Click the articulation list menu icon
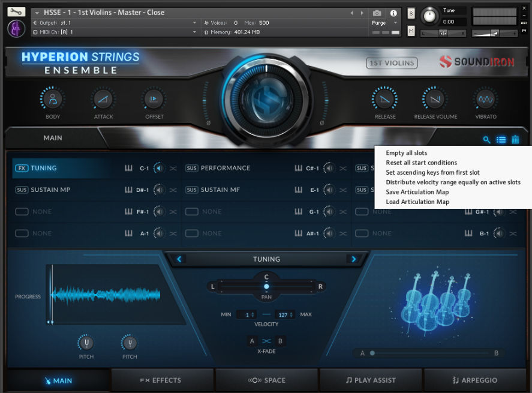 point(501,140)
